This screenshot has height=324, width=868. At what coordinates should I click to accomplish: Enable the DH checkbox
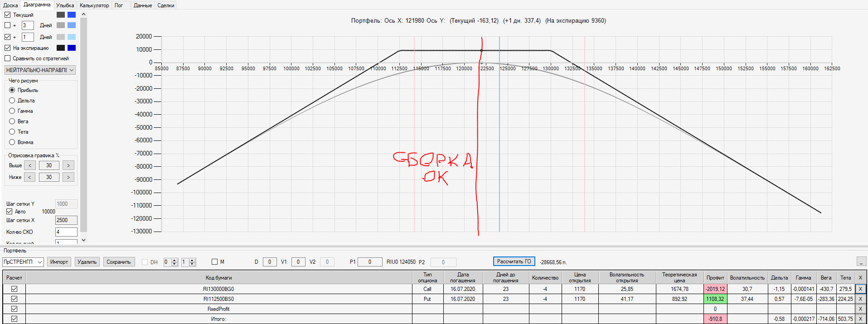point(145,262)
